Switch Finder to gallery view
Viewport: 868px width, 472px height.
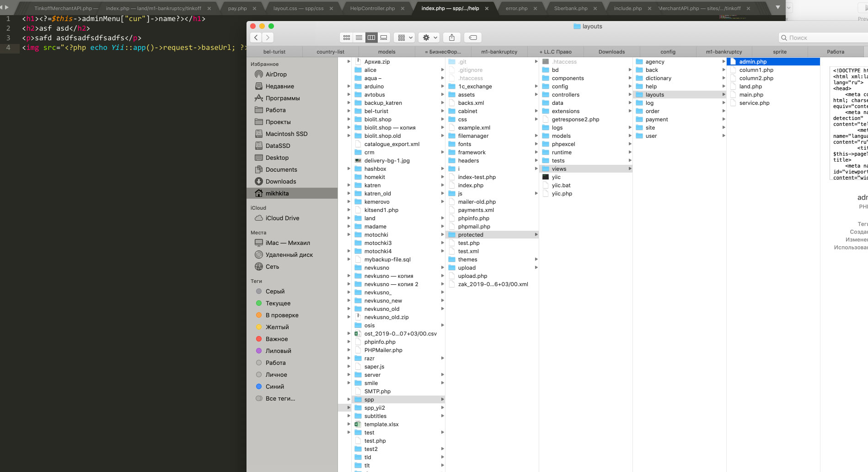(384, 38)
